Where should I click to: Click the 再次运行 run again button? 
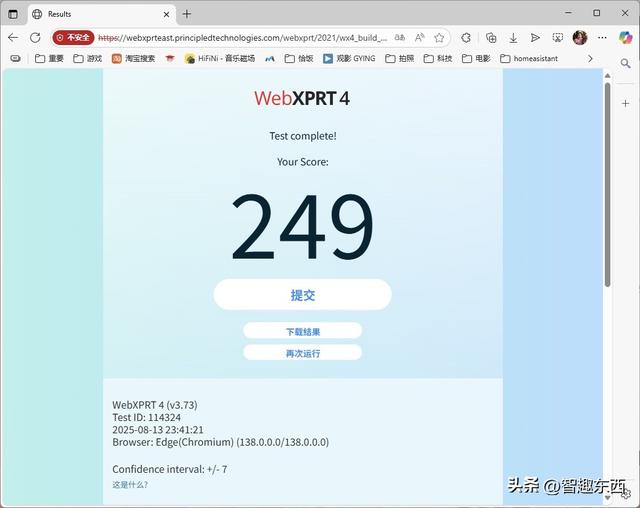[x=302, y=353]
